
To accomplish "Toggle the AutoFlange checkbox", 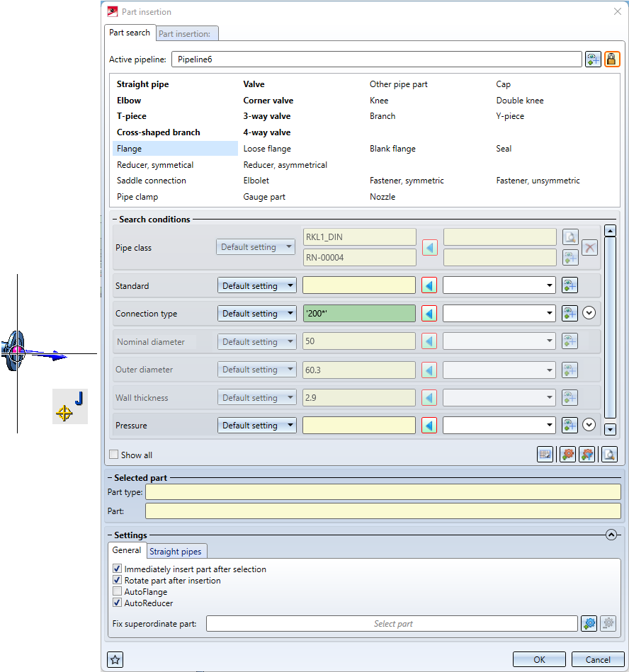I will [118, 592].
